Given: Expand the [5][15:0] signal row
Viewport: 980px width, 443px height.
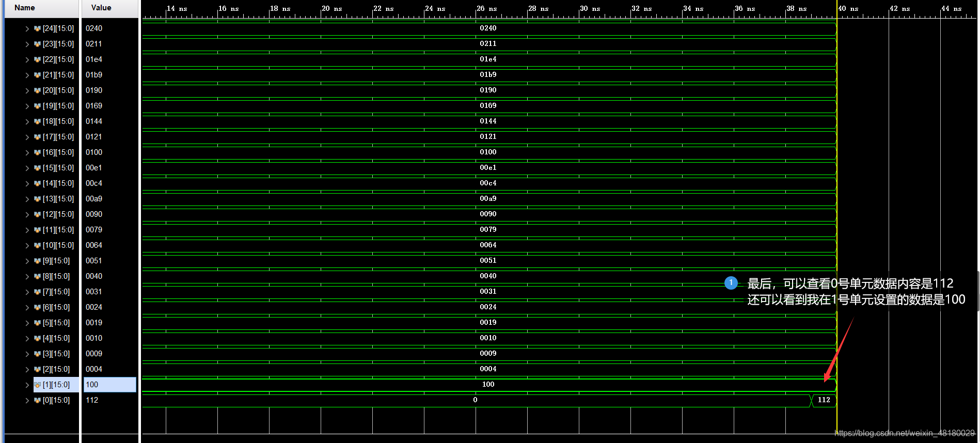Looking at the screenshot, I should point(27,323).
